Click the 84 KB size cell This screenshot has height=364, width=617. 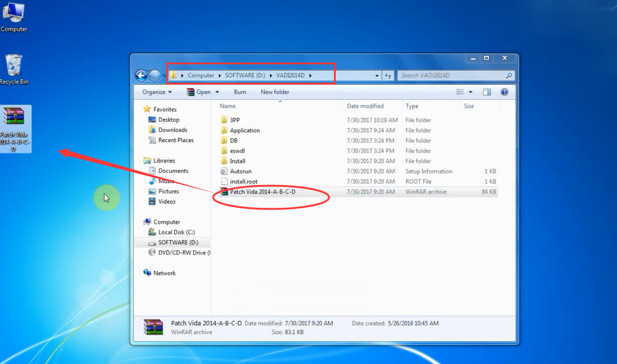[x=489, y=192]
